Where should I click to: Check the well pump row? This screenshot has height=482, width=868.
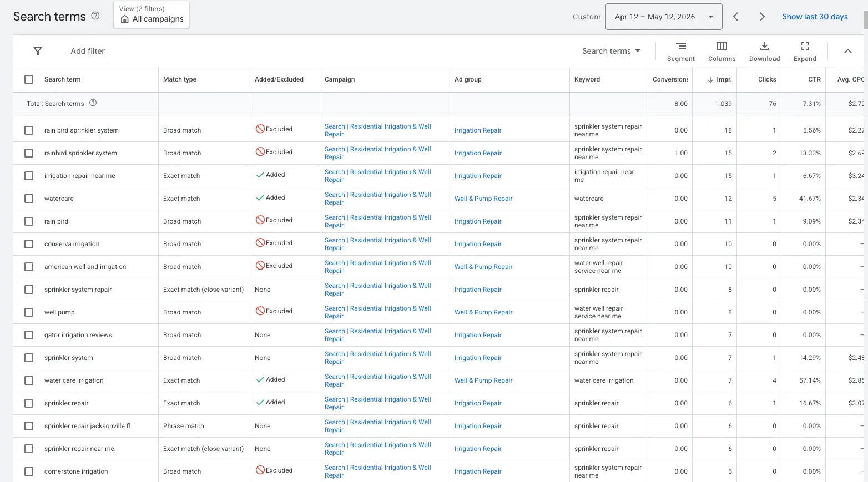(29, 312)
